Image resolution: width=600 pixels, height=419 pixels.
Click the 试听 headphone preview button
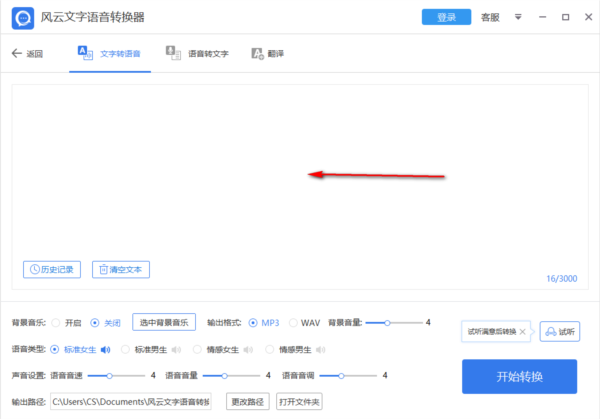tap(559, 331)
